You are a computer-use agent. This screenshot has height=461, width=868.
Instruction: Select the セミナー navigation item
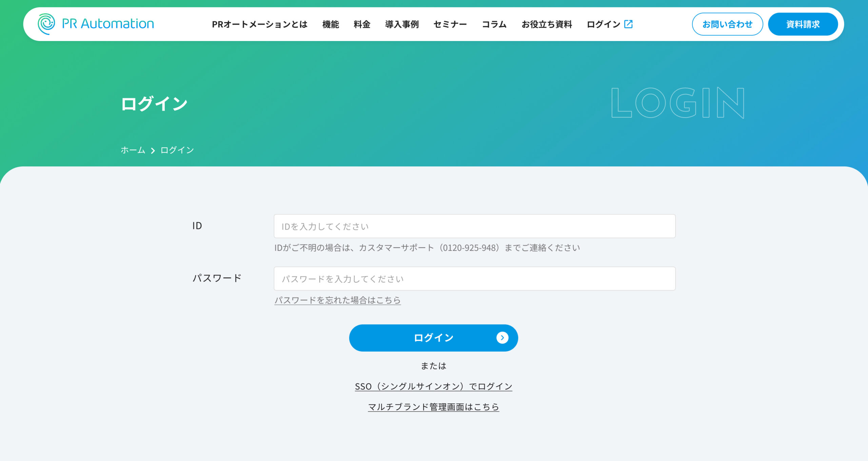[x=450, y=24]
